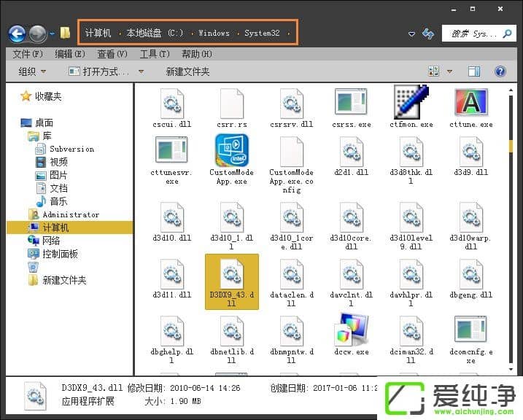This screenshot has width=523, height=420.
Task: Open the 工具(T) menu
Action: [155, 54]
